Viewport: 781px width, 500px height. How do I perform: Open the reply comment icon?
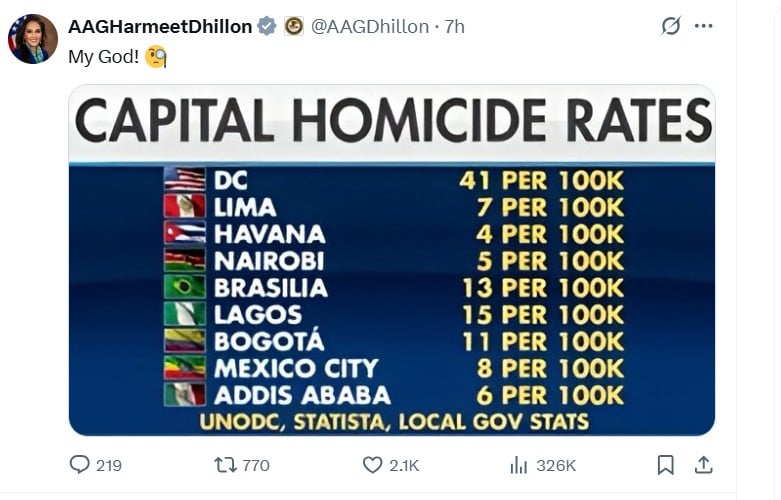coord(80,465)
